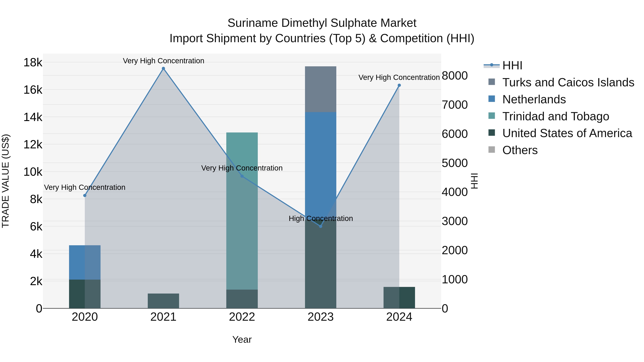This screenshot has height=362, width=644.
Task: Click the 2023 x-axis tick label
Action: pos(321,317)
